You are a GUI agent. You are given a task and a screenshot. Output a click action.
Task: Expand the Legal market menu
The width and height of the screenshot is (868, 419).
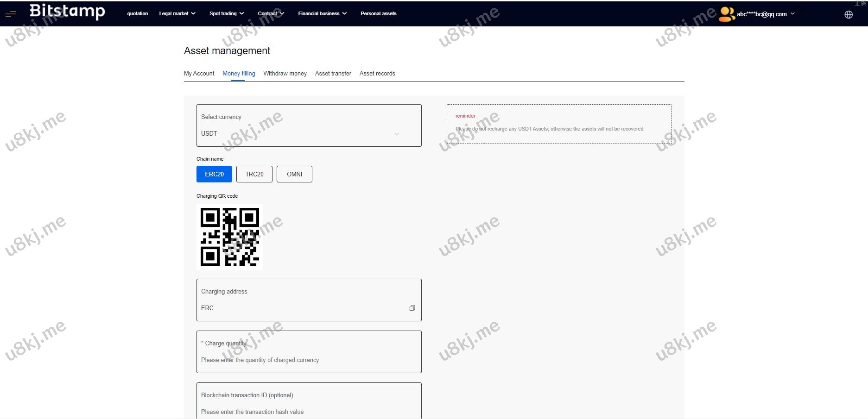(177, 13)
